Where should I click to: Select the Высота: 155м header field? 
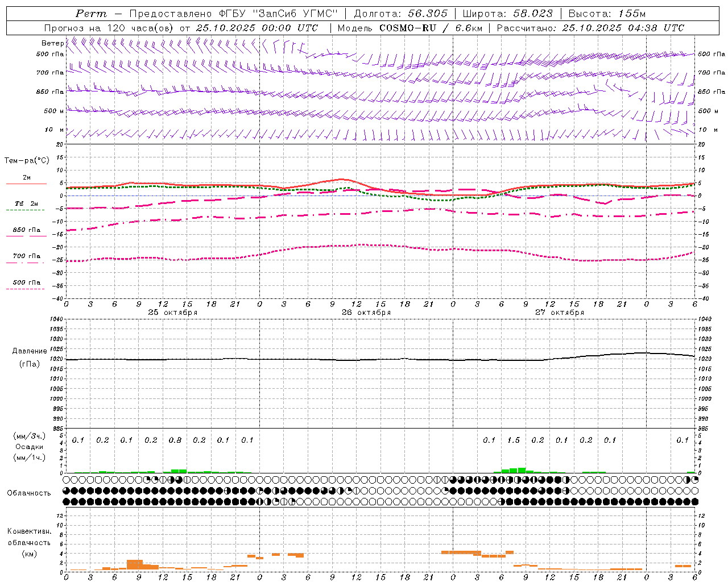(x=607, y=14)
